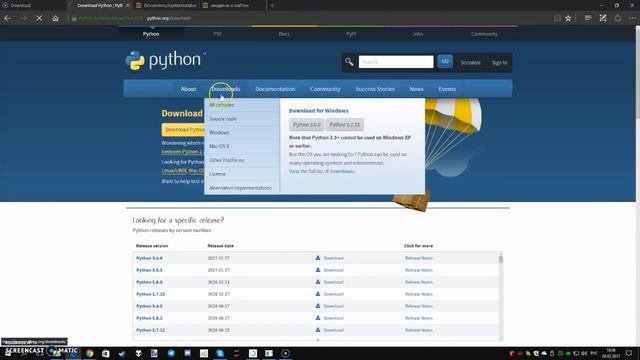The image size is (640, 360).
Task: Switch to the Download Python browser tab
Action: tap(100, 5)
